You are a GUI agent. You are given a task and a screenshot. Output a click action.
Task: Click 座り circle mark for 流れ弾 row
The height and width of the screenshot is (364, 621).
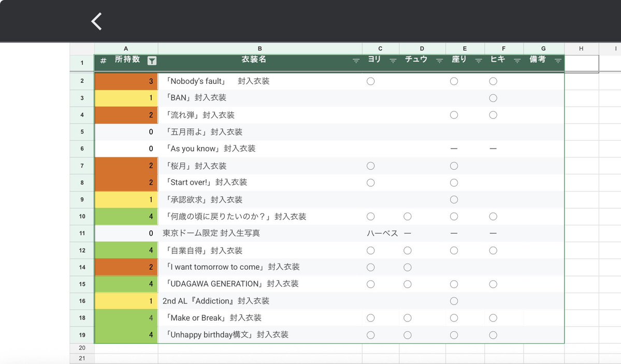point(454,115)
